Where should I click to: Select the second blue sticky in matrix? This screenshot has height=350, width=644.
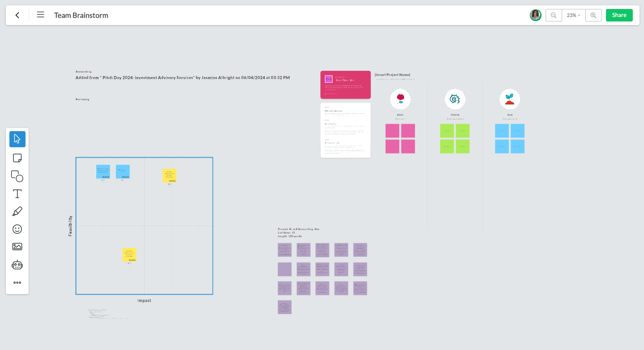pos(123,171)
